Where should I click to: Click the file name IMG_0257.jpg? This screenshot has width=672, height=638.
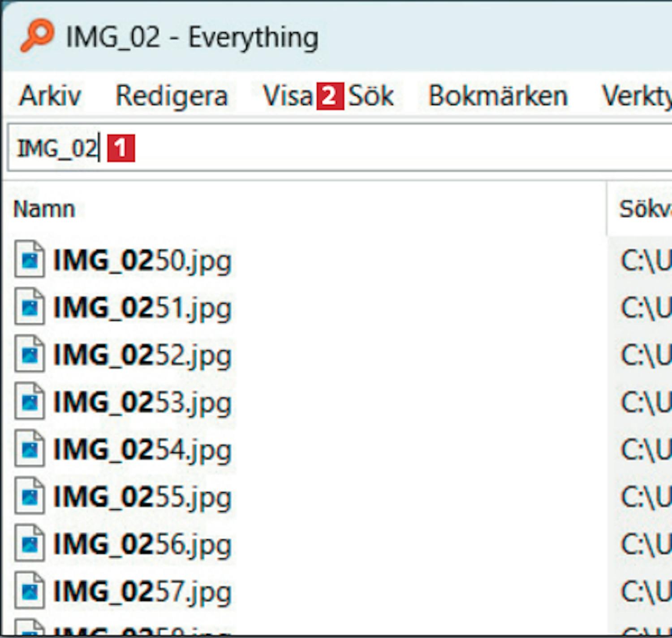(x=142, y=592)
